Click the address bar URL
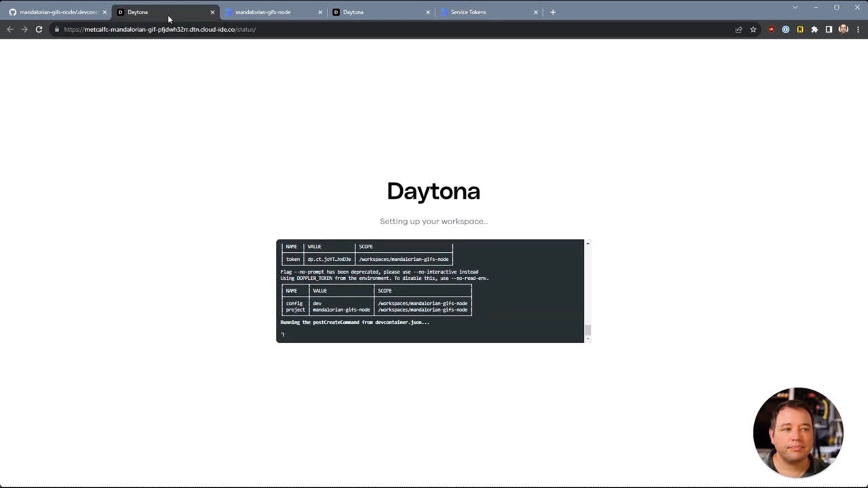 pyautogui.click(x=160, y=29)
